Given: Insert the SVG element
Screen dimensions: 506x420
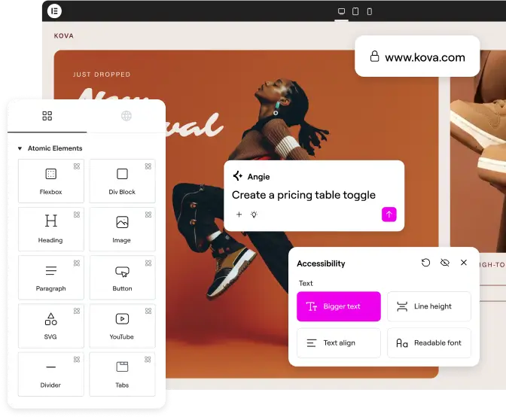Looking at the screenshot, I should 50,324.
